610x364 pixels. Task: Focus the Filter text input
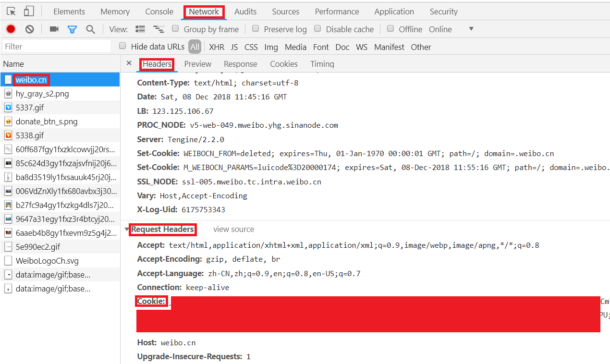coord(57,47)
